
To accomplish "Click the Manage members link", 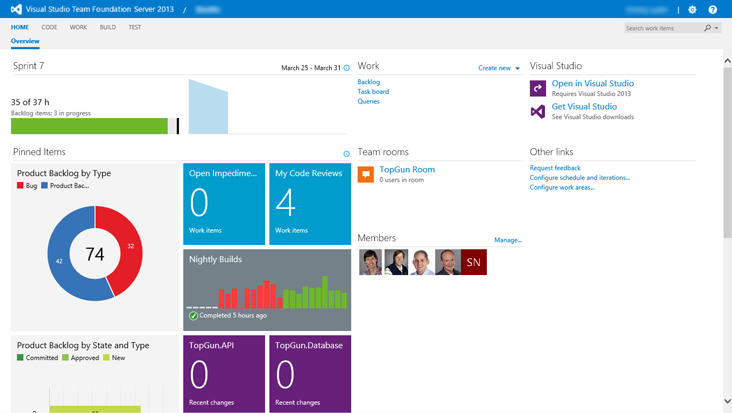I will (x=508, y=240).
